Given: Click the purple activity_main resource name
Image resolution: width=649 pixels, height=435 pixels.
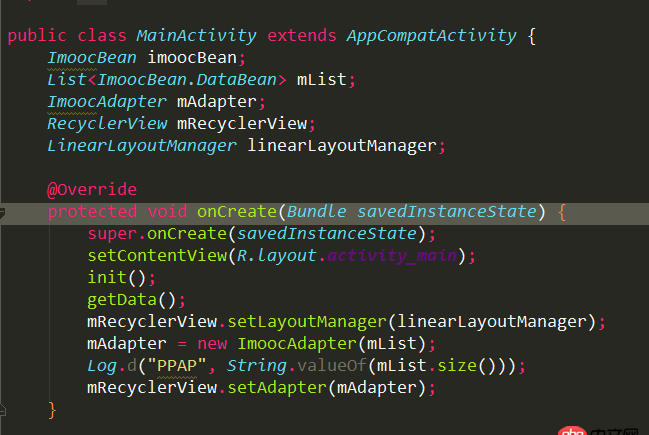Looking at the screenshot, I should coord(392,256).
